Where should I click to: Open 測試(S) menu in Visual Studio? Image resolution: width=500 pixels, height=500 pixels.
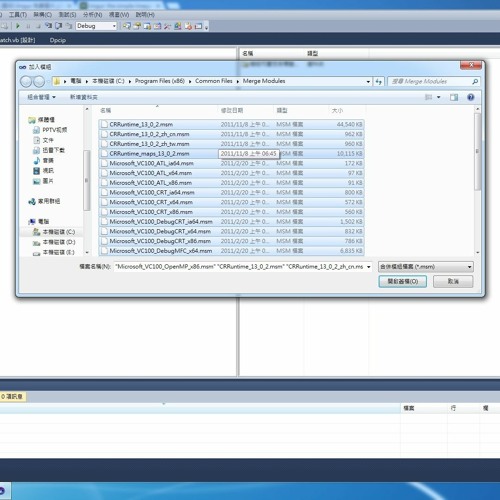click(x=67, y=15)
